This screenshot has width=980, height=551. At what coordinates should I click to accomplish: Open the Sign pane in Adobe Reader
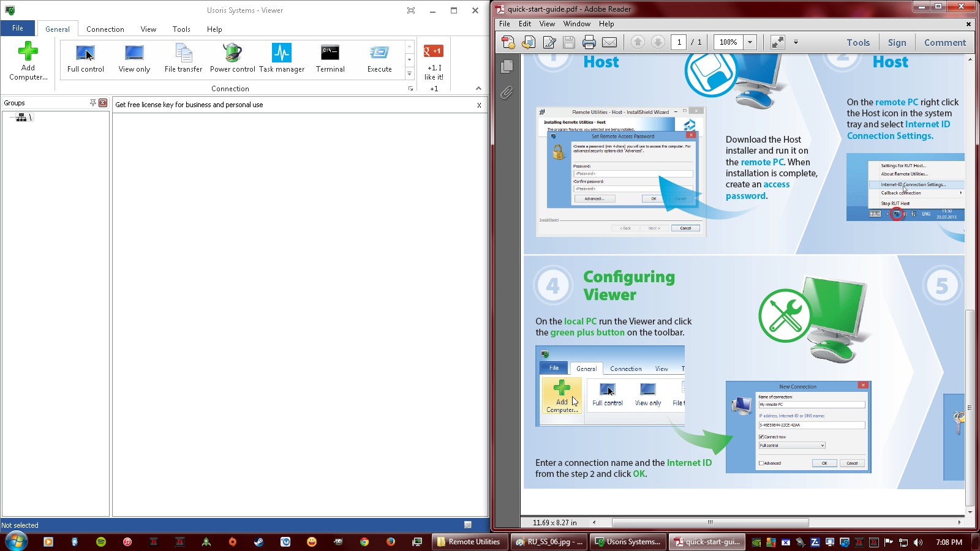coord(897,43)
